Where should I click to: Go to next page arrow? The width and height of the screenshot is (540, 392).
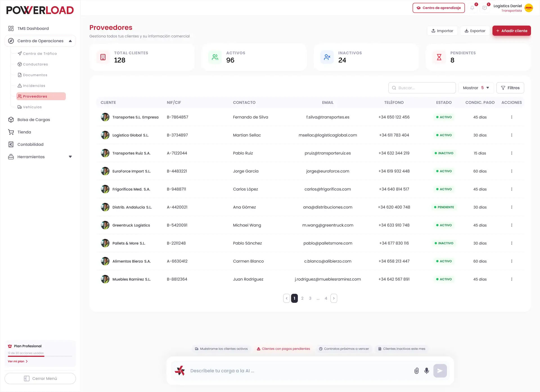(x=334, y=298)
